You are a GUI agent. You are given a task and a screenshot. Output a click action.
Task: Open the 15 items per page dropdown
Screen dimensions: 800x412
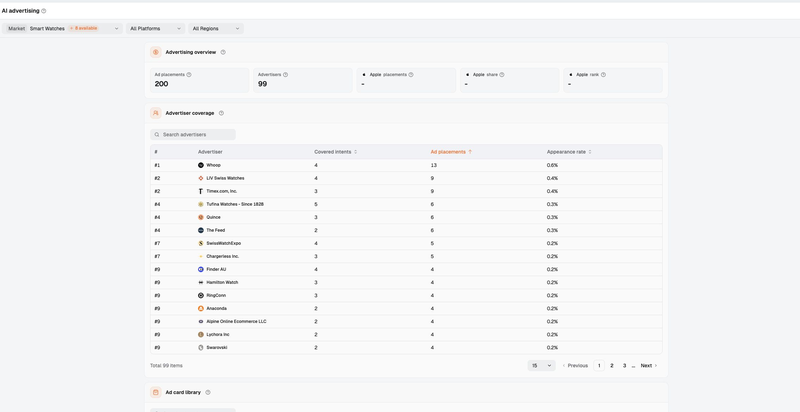(541, 366)
